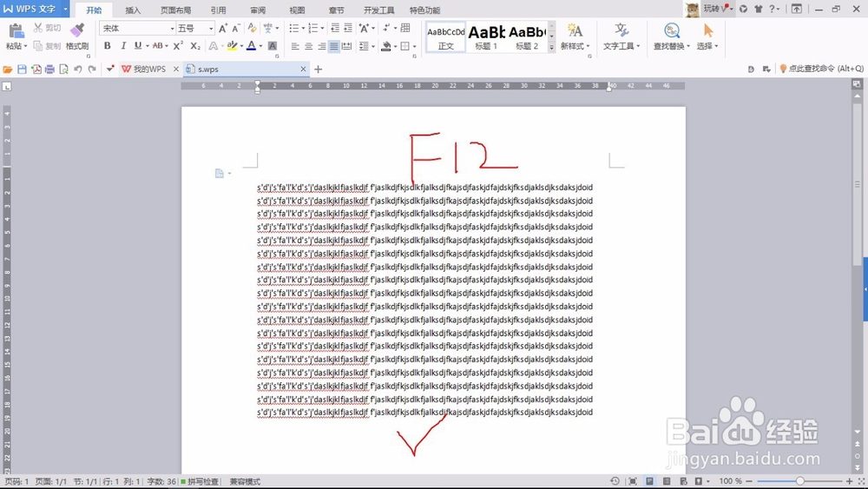The image size is (868, 489).
Task: Decrease font size with the A- icon
Action: 236,29
